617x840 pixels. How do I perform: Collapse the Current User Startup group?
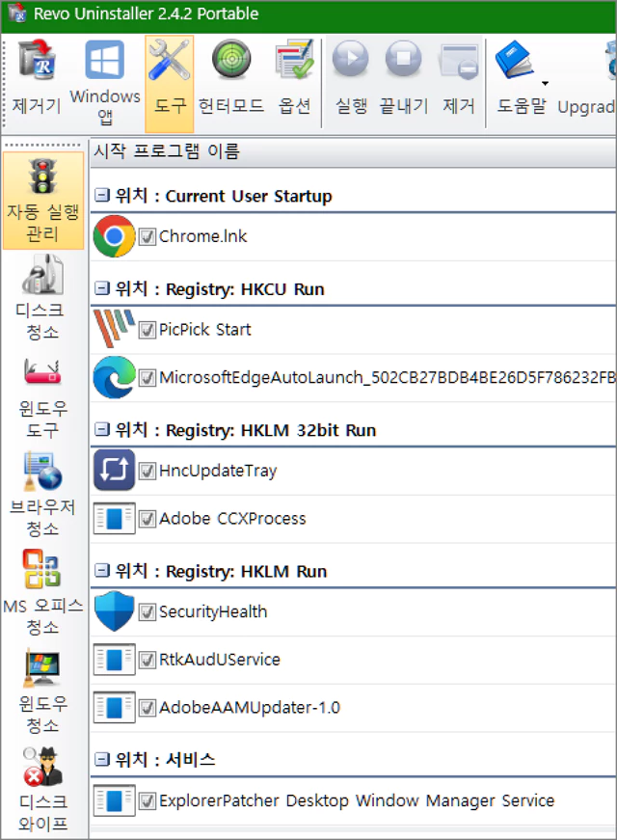coord(102,195)
